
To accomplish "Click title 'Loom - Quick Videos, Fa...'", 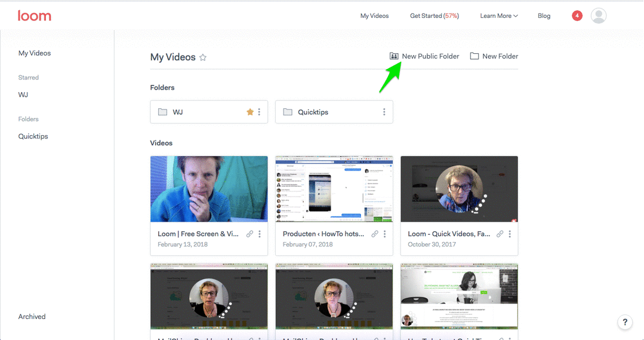I will coord(449,234).
